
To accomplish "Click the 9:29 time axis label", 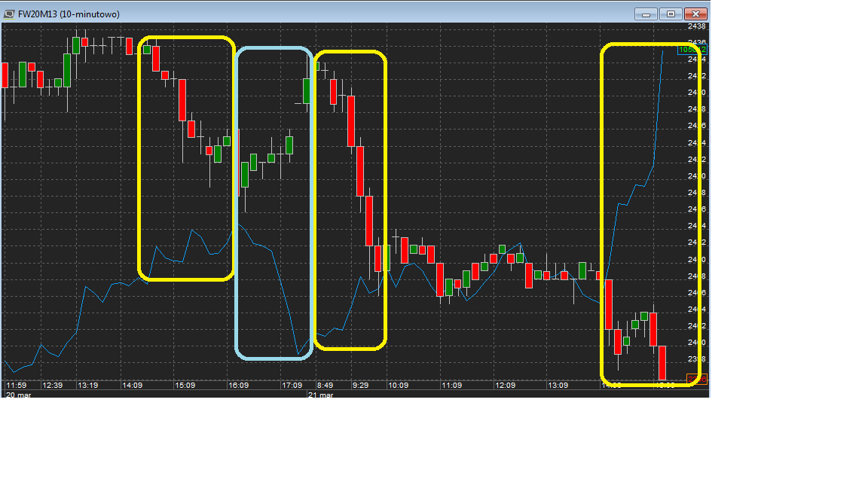I will coord(360,385).
